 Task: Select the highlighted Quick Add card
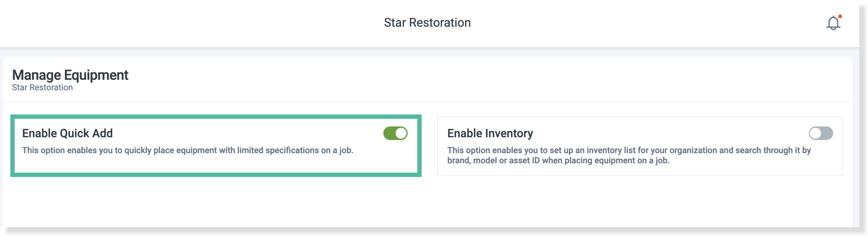point(216,146)
